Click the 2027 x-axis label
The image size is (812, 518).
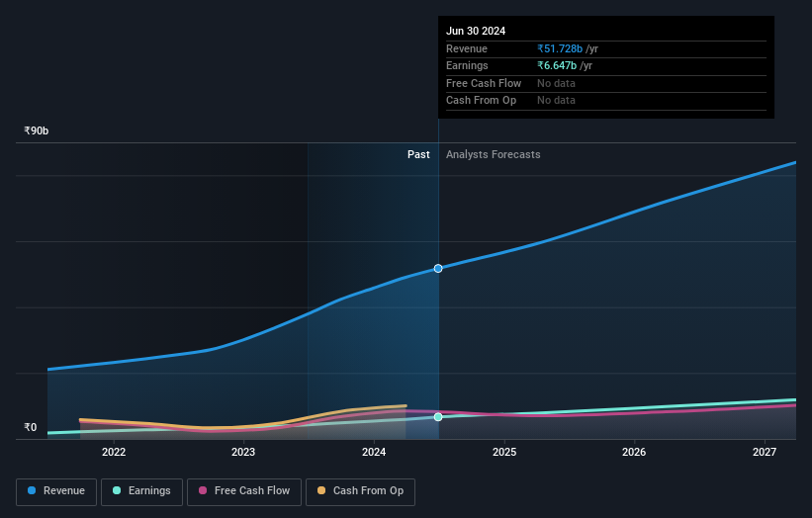[765, 452]
